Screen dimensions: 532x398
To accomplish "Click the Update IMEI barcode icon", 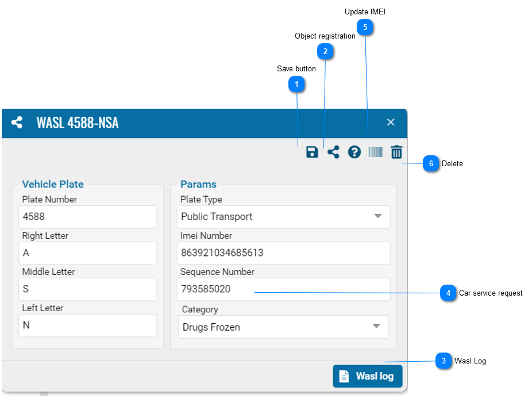I will [x=375, y=152].
